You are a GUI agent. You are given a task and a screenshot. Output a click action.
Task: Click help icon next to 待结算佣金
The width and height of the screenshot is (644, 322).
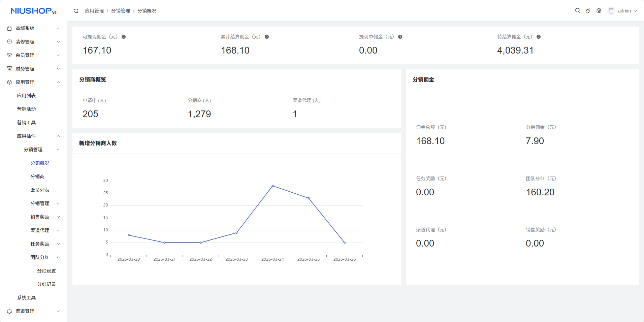coord(539,37)
